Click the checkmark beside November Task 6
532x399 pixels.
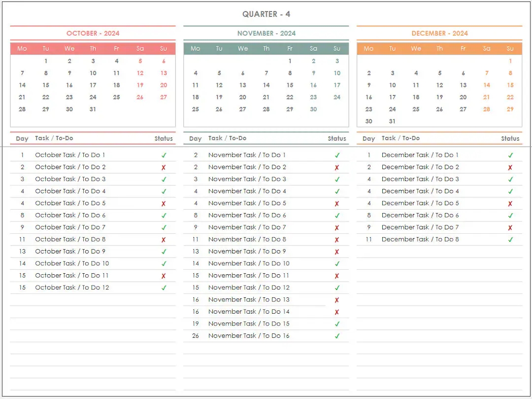pos(337,215)
